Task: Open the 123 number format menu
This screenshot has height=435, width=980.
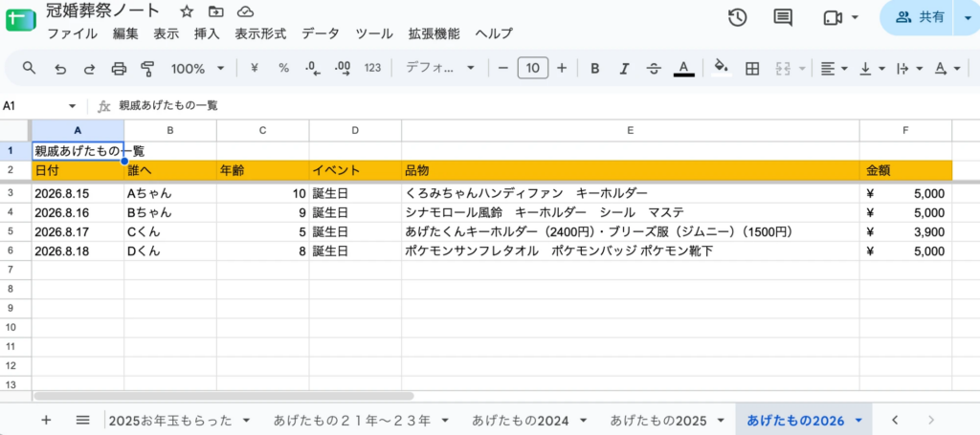Action: coord(372,68)
